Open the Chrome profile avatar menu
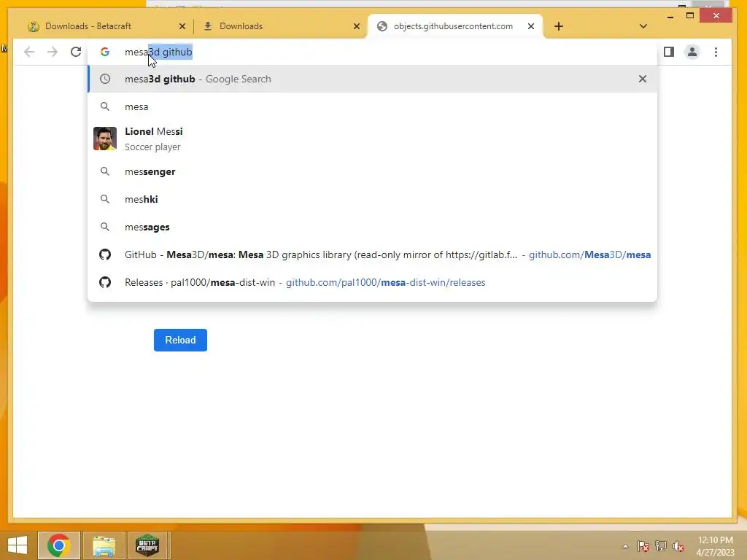 (692, 52)
